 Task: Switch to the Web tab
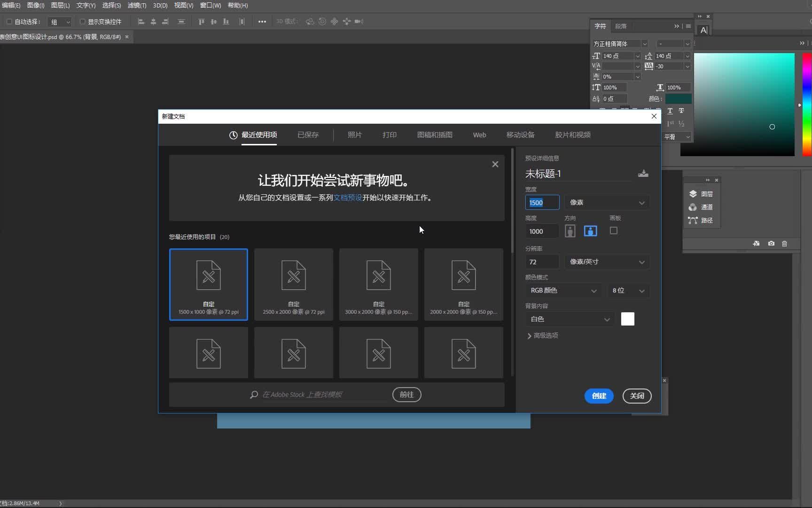[x=479, y=135]
